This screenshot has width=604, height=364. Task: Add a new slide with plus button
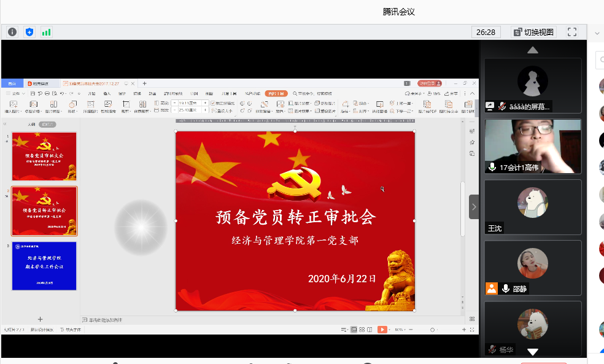41,319
